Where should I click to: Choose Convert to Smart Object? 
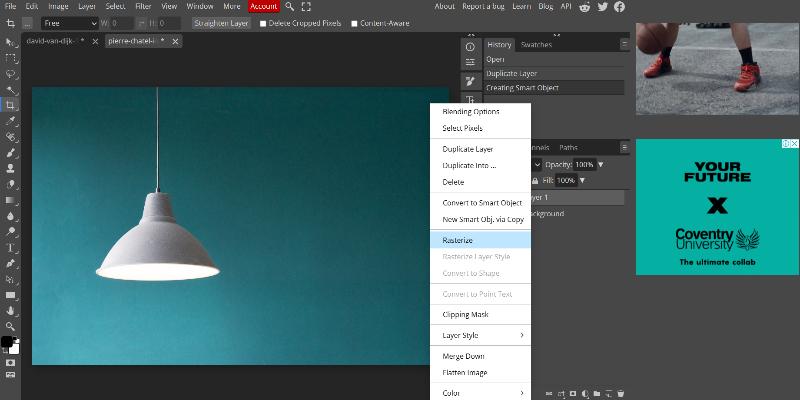pos(480,203)
